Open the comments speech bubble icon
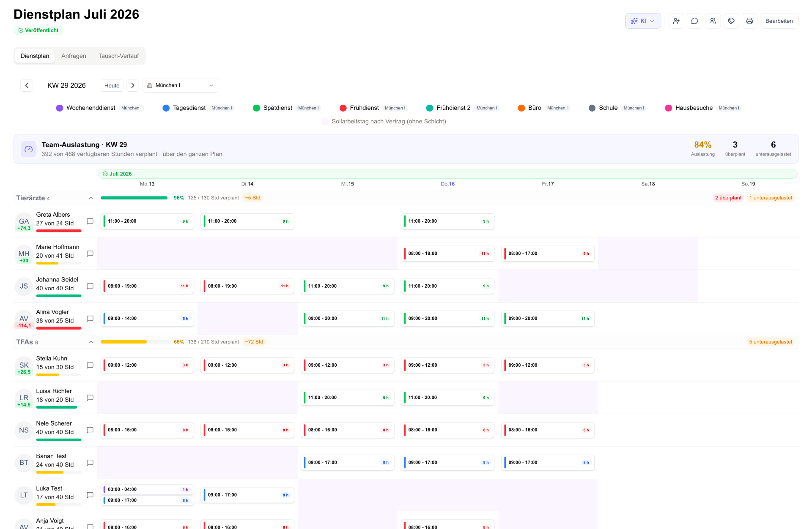812x529 pixels. [694, 21]
